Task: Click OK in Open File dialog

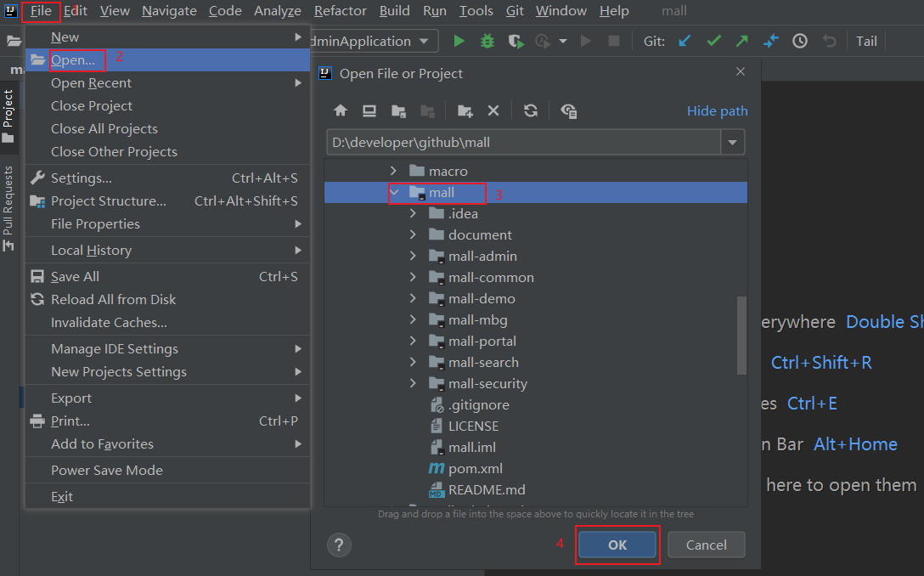Action: point(617,545)
